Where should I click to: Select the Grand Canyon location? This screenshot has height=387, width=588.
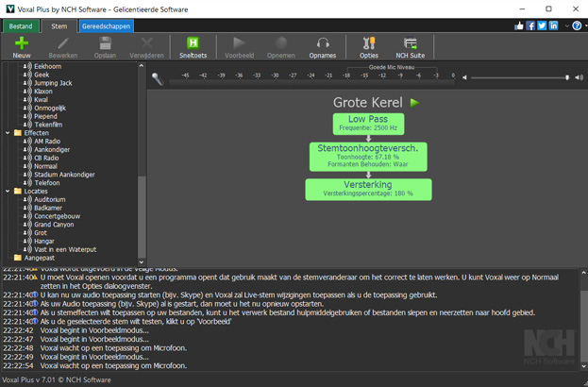pyautogui.click(x=54, y=225)
